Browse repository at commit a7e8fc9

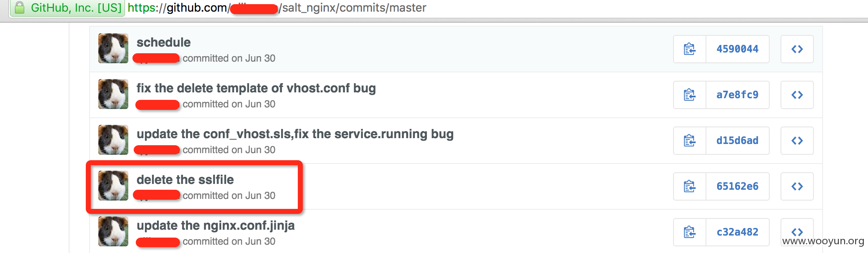coord(797,95)
